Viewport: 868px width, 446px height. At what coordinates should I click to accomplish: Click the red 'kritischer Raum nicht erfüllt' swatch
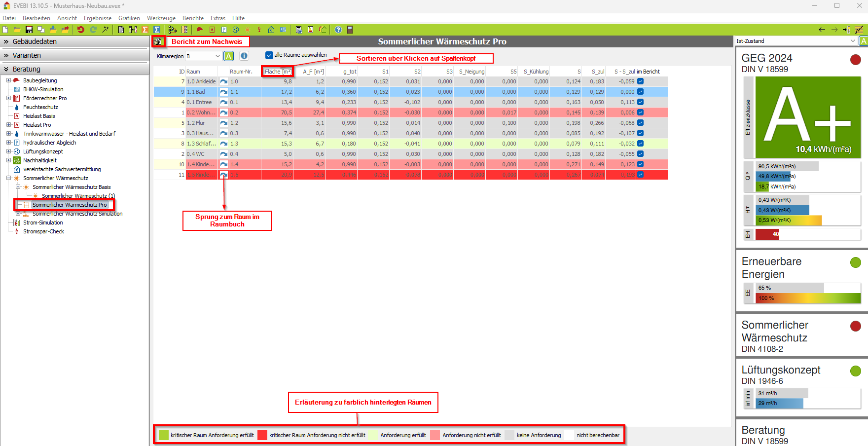[x=262, y=435]
